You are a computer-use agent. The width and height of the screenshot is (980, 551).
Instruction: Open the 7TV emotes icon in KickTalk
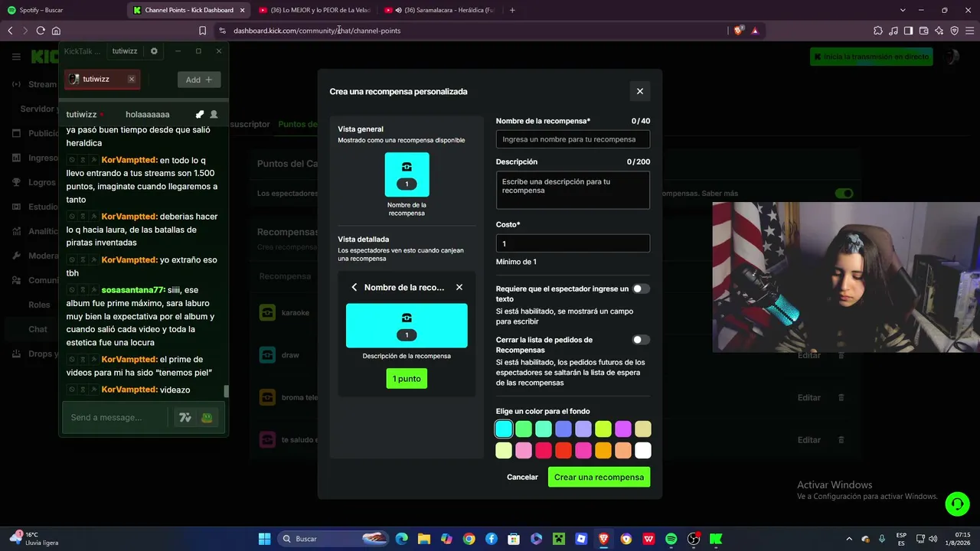(x=185, y=417)
